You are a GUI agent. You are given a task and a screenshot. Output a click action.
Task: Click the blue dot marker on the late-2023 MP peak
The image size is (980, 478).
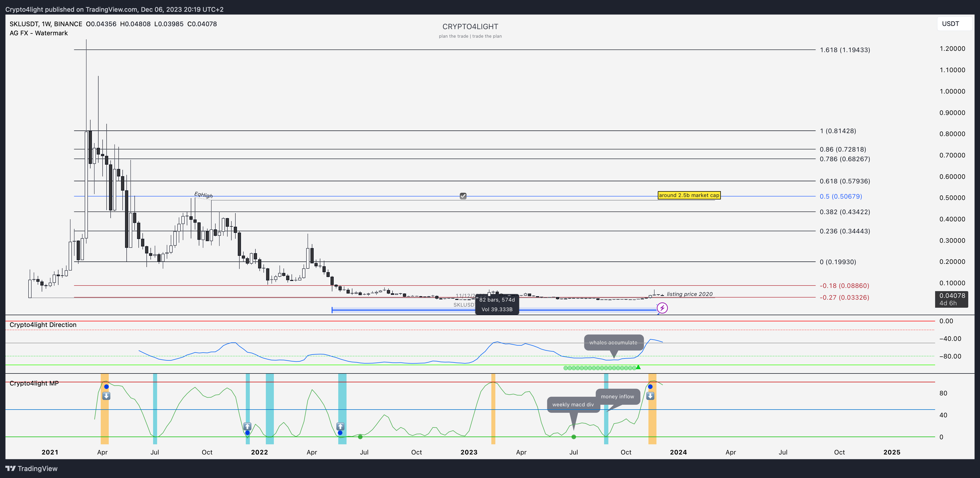pos(651,386)
